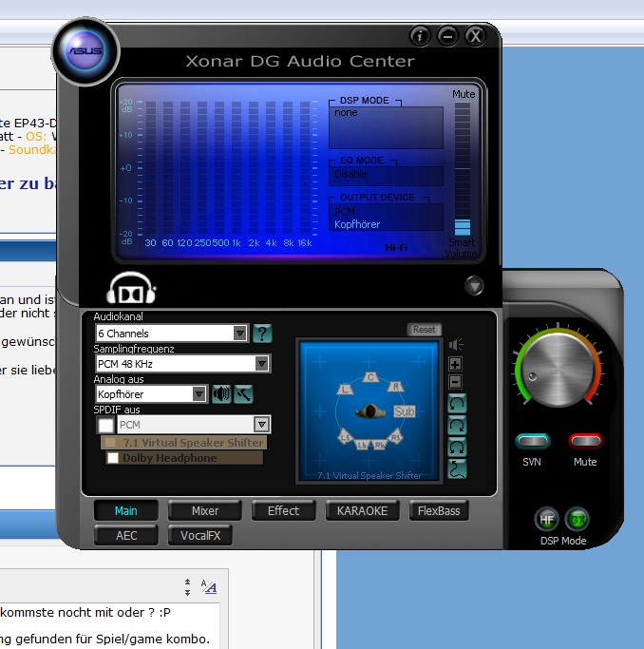Click the Reset button above speaker shifter
The height and width of the screenshot is (649, 644).
pyautogui.click(x=424, y=330)
